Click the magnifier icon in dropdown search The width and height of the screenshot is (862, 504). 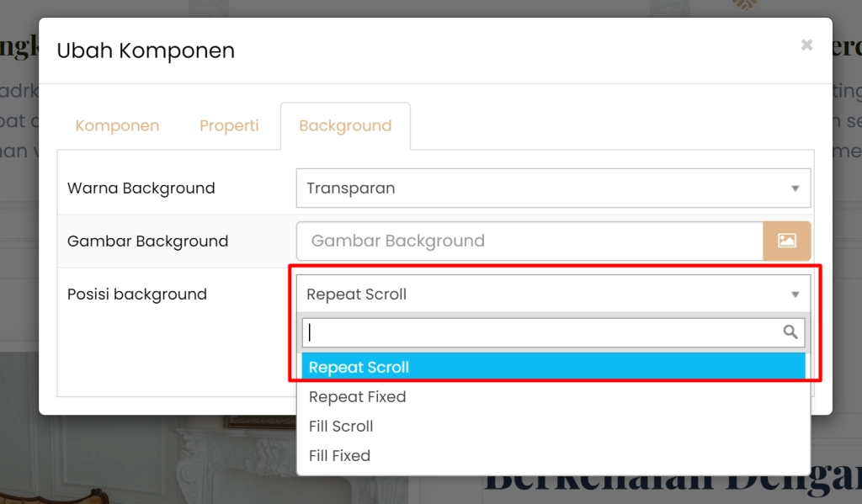coord(790,332)
